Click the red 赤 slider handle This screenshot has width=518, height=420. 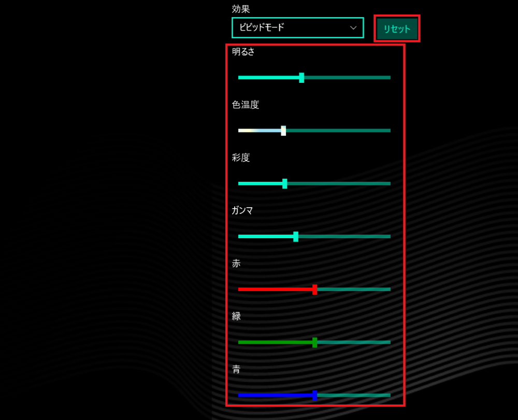[314, 289]
